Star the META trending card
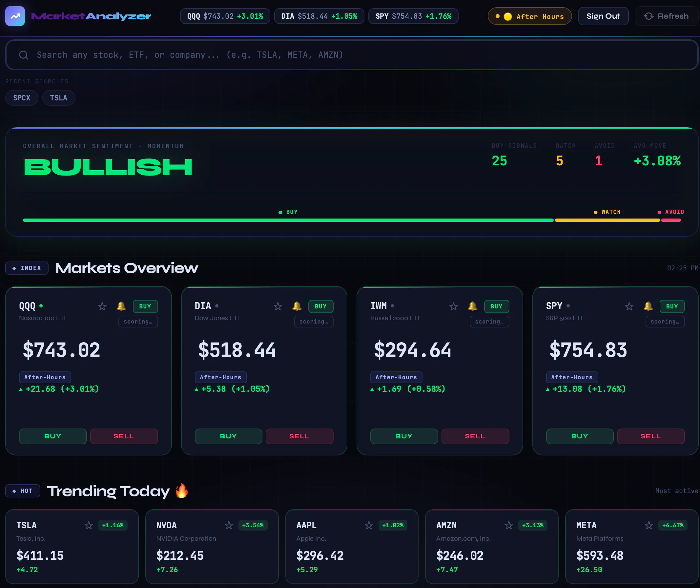This screenshot has height=588, width=700. click(649, 525)
